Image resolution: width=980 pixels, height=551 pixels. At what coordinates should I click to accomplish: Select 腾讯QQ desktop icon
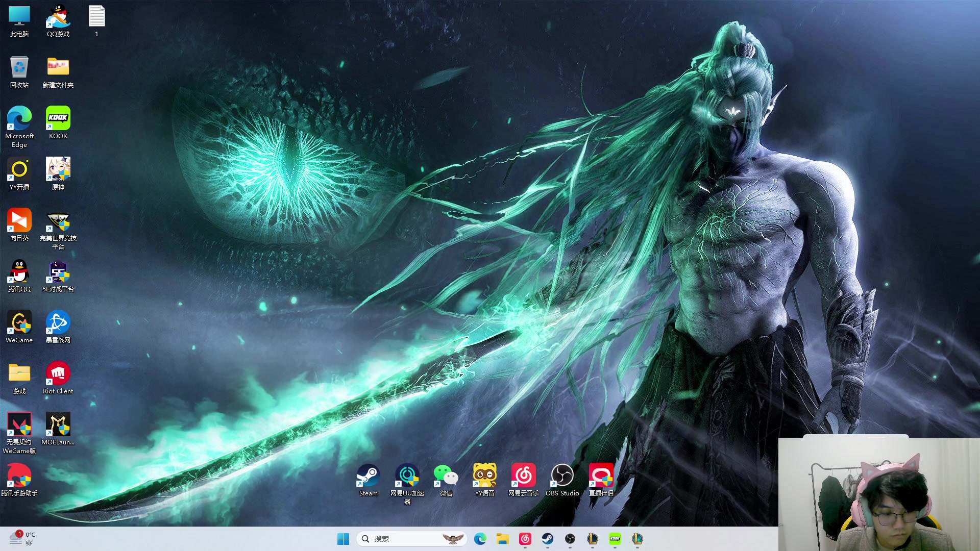tap(19, 272)
